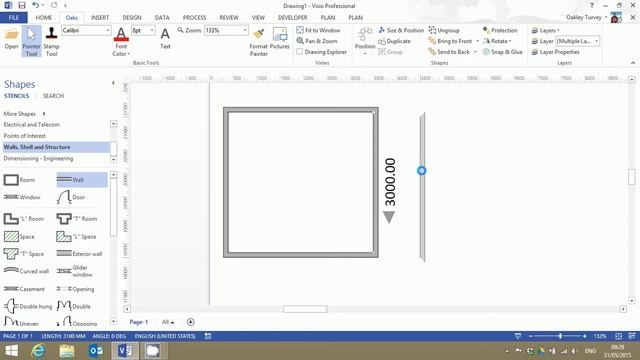Select the selected wall's blue handle

[422, 171]
